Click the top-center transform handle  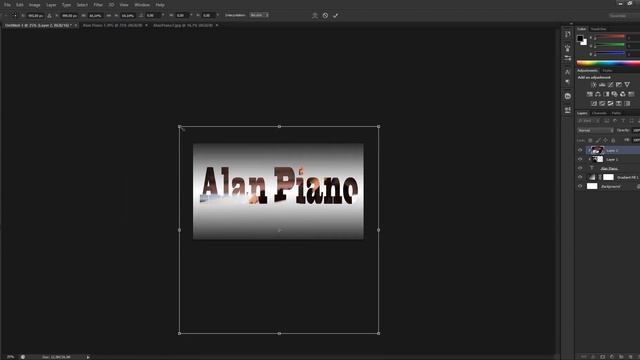click(x=279, y=127)
